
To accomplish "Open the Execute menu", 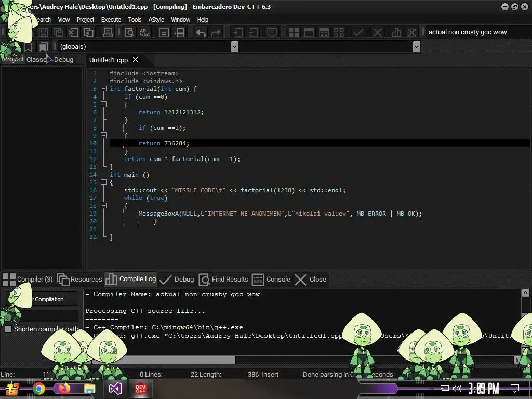I will (x=111, y=20).
